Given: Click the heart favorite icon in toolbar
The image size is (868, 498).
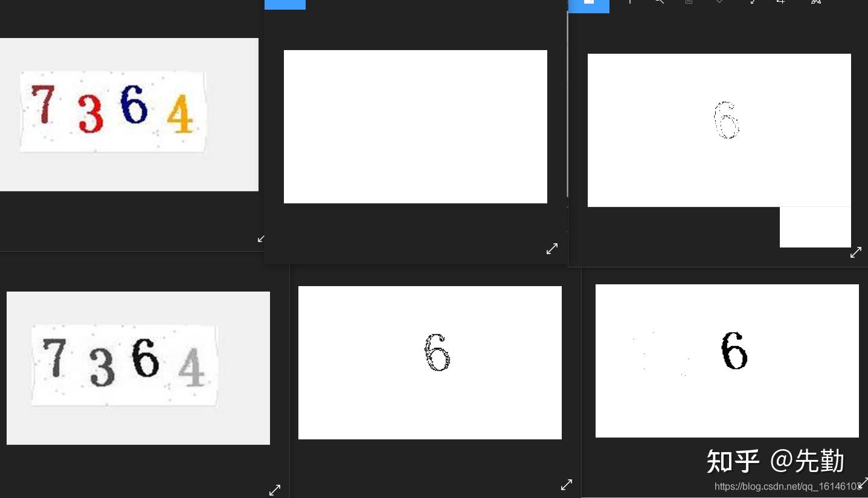Looking at the screenshot, I should 719,2.
